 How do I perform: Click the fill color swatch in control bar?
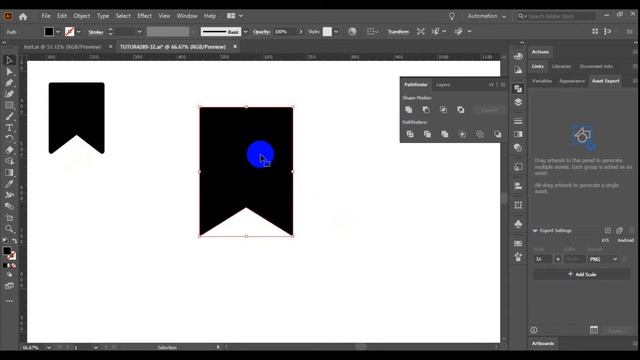[x=49, y=32]
